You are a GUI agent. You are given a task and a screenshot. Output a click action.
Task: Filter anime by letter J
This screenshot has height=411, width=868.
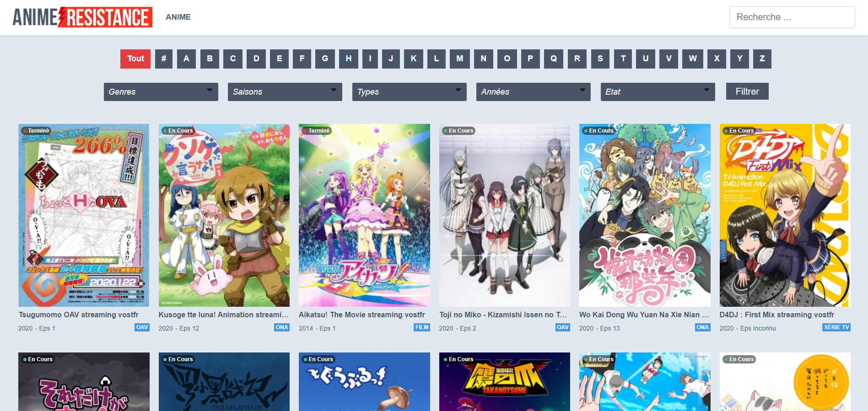(391, 59)
